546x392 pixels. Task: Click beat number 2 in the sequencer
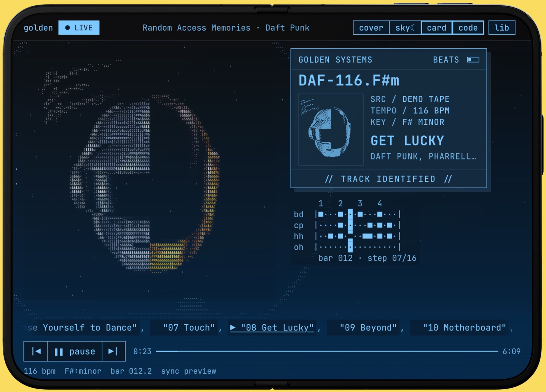pyautogui.click(x=340, y=203)
